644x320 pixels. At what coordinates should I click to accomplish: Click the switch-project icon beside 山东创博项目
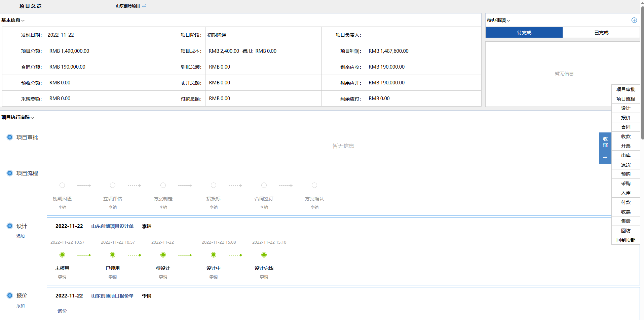[144, 6]
